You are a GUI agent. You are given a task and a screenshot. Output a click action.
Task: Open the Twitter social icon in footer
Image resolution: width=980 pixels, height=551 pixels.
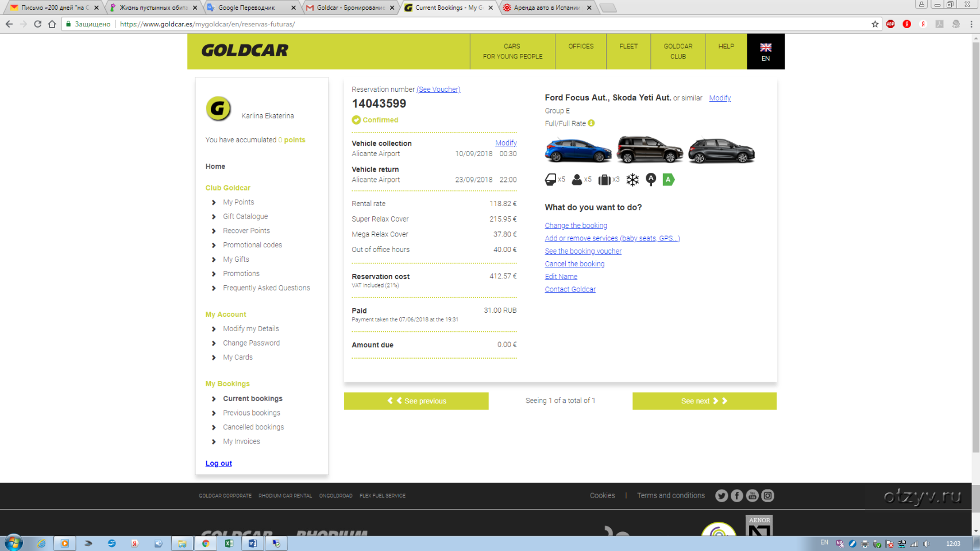[x=722, y=495]
